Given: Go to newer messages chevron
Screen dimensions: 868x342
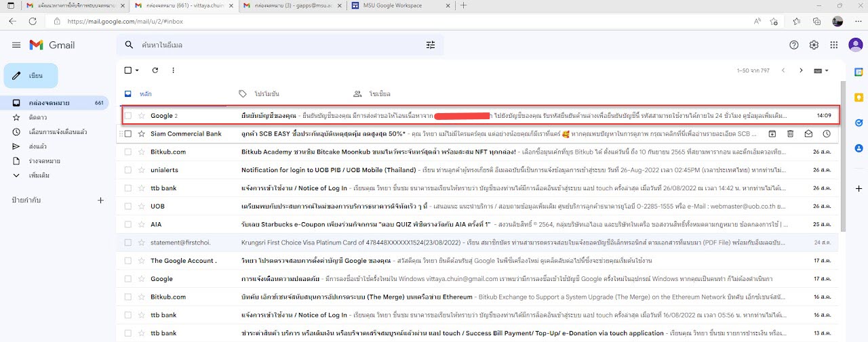Looking at the screenshot, I should (783, 70).
